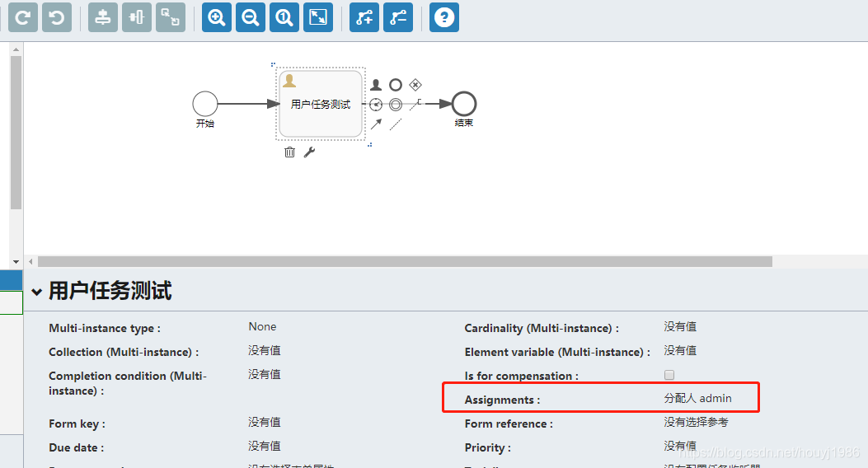Click the canvas vertical scrollbar thumb
This screenshot has height=468, width=868.
(16, 132)
